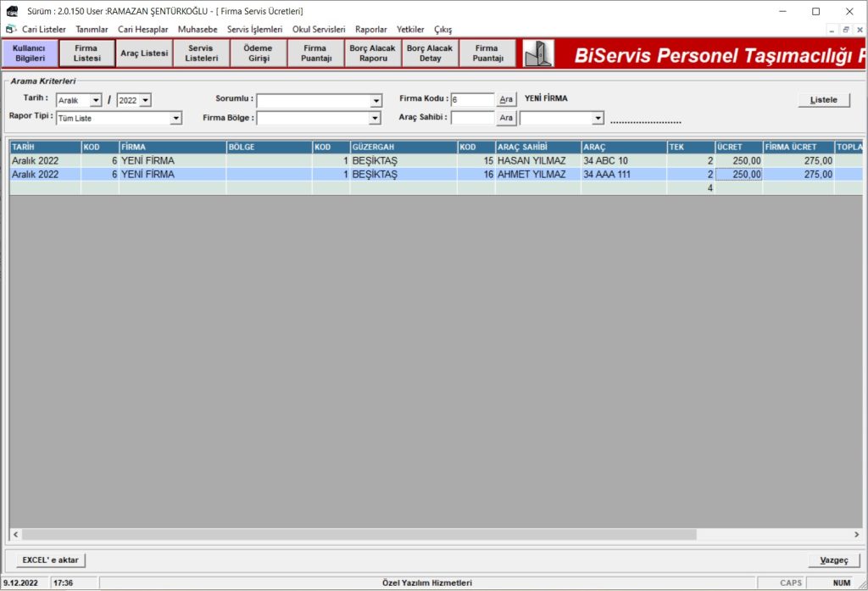Click the horizontal scrollbar right arrow
Image resolution: width=868 pixels, height=591 pixels.
click(x=857, y=535)
